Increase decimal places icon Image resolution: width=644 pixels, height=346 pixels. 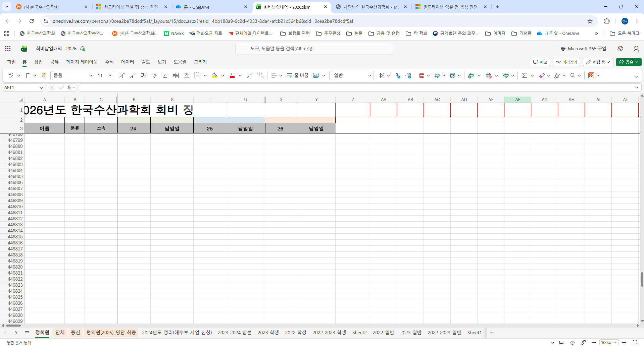[x=408, y=75]
